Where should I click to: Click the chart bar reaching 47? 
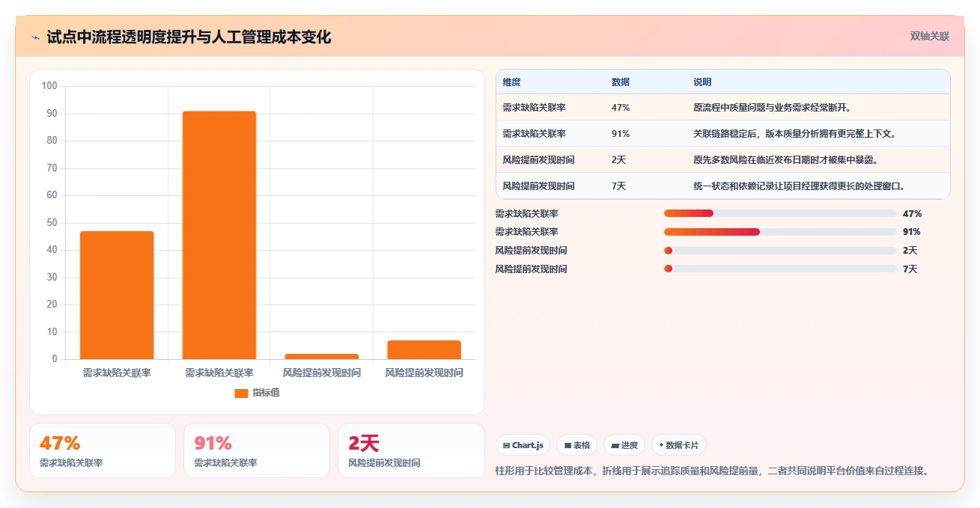coord(117,295)
